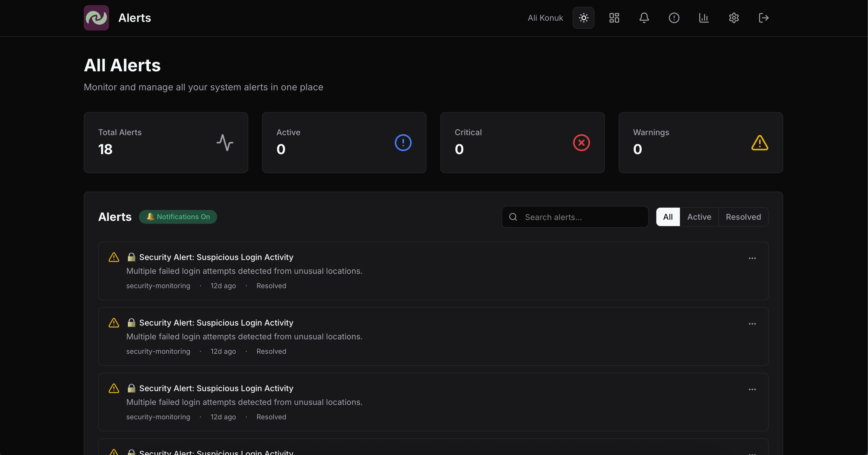Click the warning icon of second alert
This screenshot has height=455, width=868.
point(114,322)
